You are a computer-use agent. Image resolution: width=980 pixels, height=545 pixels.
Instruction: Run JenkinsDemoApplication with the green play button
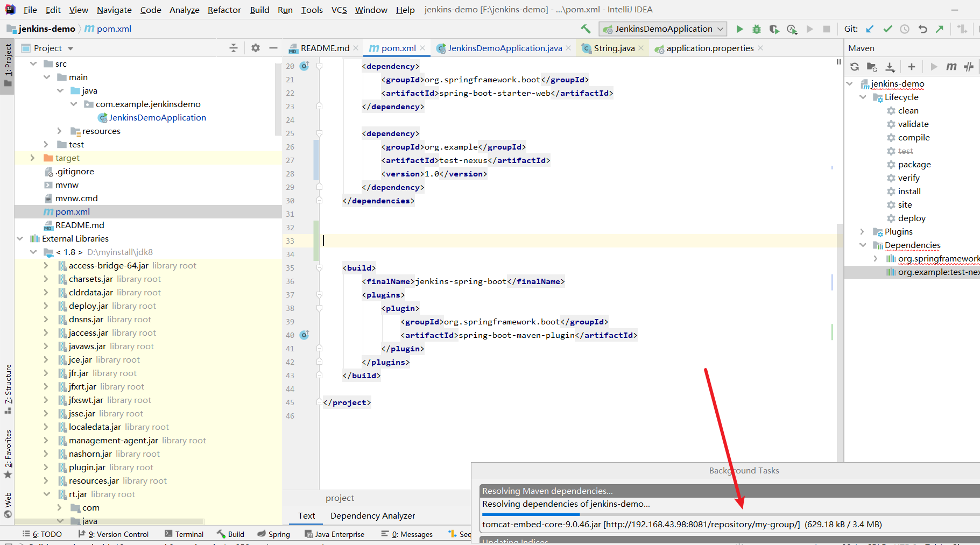pyautogui.click(x=739, y=29)
